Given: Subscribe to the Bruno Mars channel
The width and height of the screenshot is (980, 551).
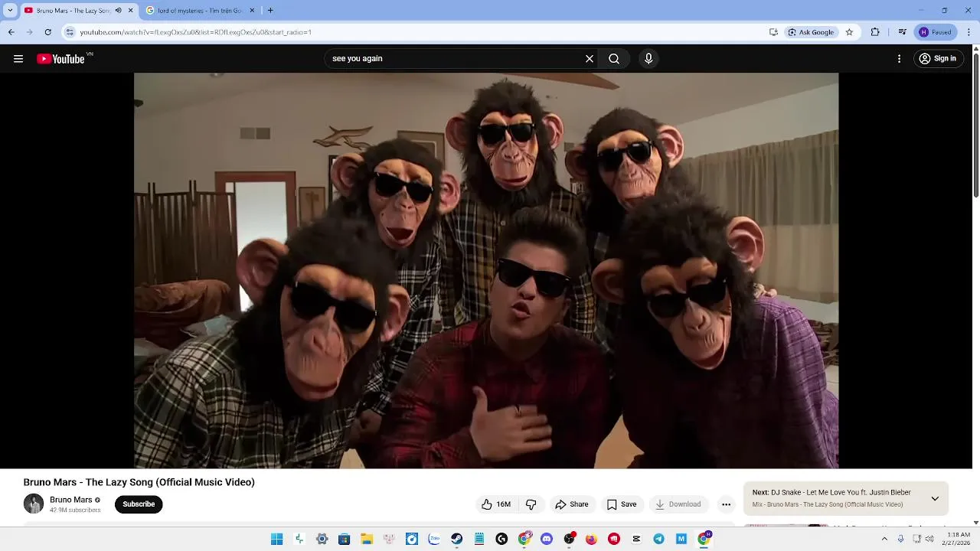Looking at the screenshot, I should (139, 504).
